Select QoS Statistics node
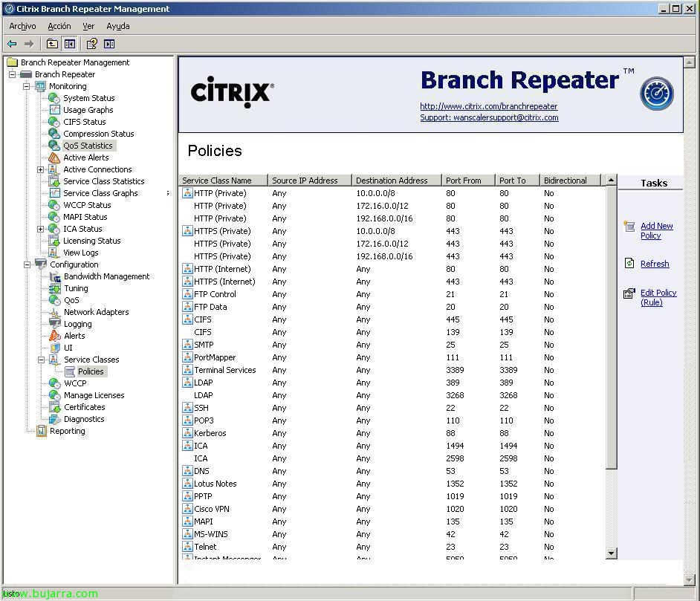700x601 pixels. [88, 146]
